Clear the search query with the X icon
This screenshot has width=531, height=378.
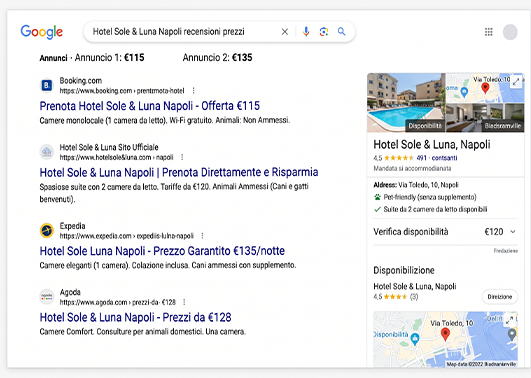[285, 32]
